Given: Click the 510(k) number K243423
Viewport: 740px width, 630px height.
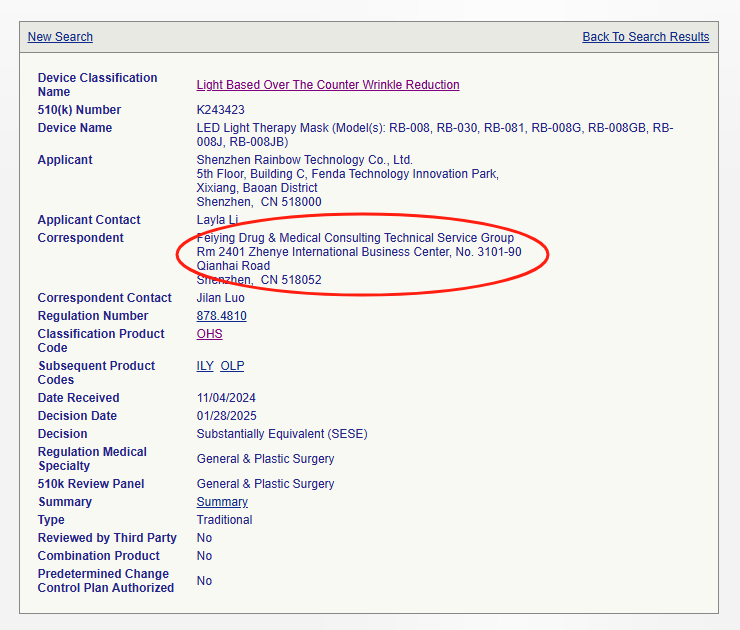Looking at the screenshot, I should pos(221,110).
